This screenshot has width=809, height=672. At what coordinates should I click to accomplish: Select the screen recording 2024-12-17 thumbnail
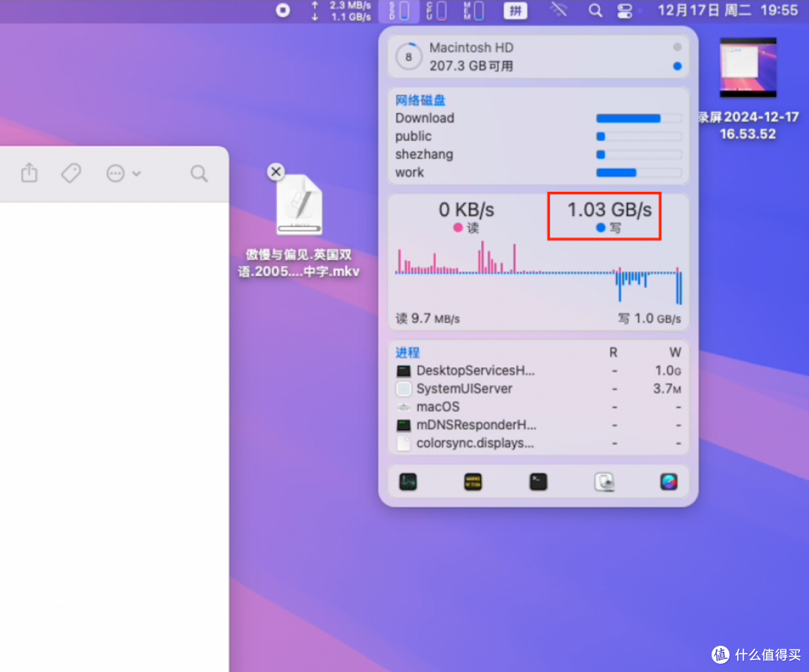click(x=748, y=67)
